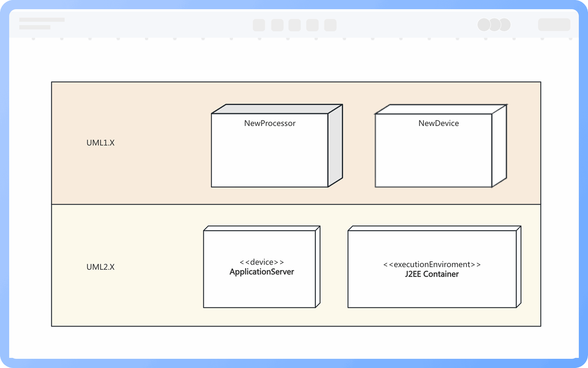Select the ApplicationServer device node

tap(262, 267)
